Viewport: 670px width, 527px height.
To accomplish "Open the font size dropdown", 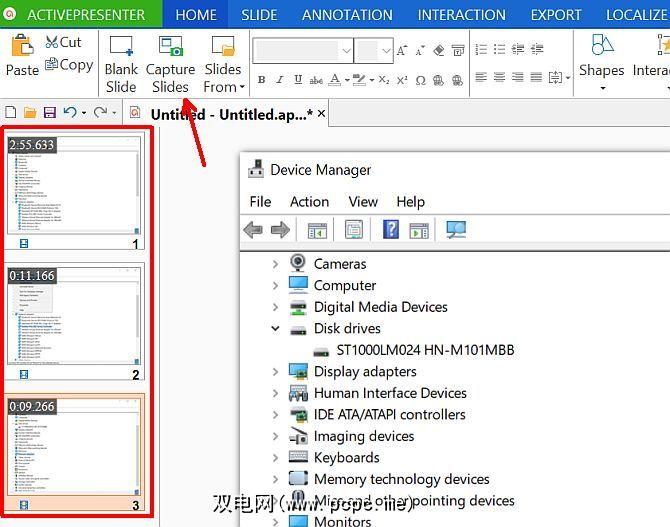I will click(x=386, y=51).
